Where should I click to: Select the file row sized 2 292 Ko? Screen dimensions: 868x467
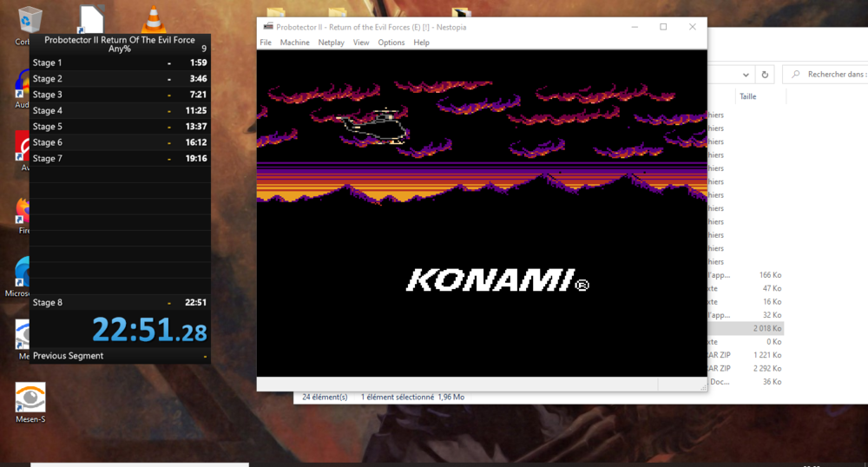tap(746, 368)
